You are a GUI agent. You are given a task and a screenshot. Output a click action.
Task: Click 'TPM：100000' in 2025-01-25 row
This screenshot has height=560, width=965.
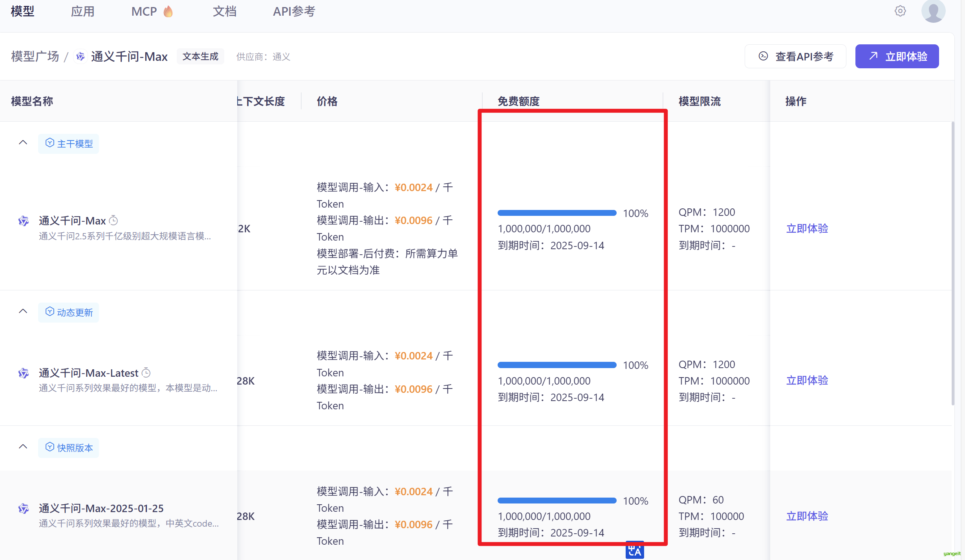pyautogui.click(x=711, y=516)
